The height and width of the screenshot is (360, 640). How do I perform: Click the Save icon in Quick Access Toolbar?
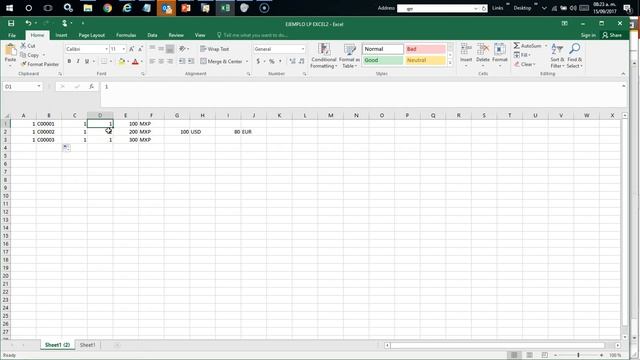[x=11, y=23]
